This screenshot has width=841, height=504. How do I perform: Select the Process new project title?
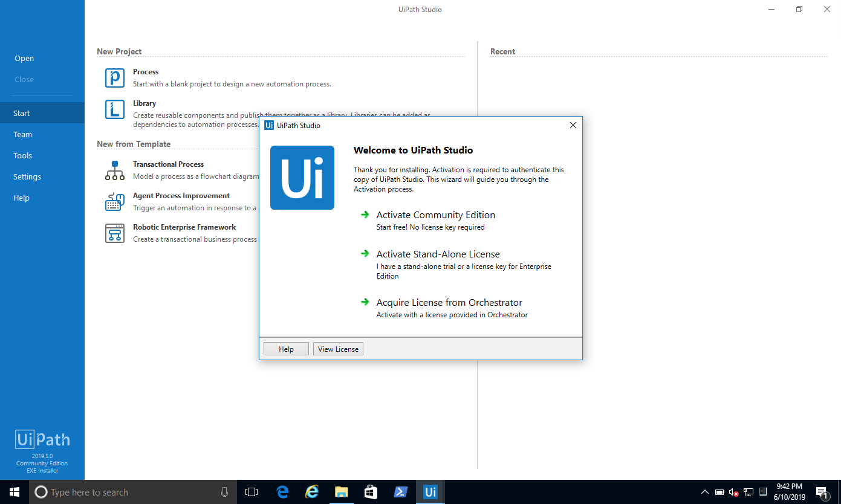pyautogui.click(x=146, y=72)
